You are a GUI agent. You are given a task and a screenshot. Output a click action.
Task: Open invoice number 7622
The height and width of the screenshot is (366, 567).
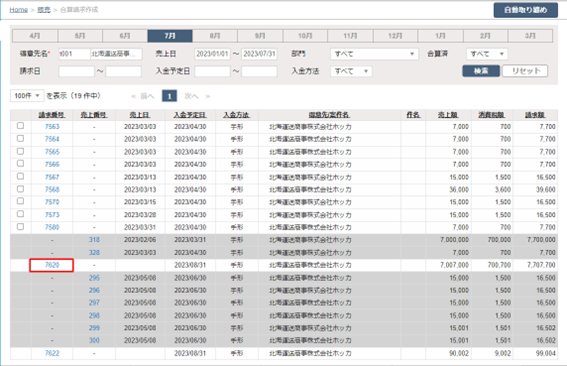coord(52,353)
